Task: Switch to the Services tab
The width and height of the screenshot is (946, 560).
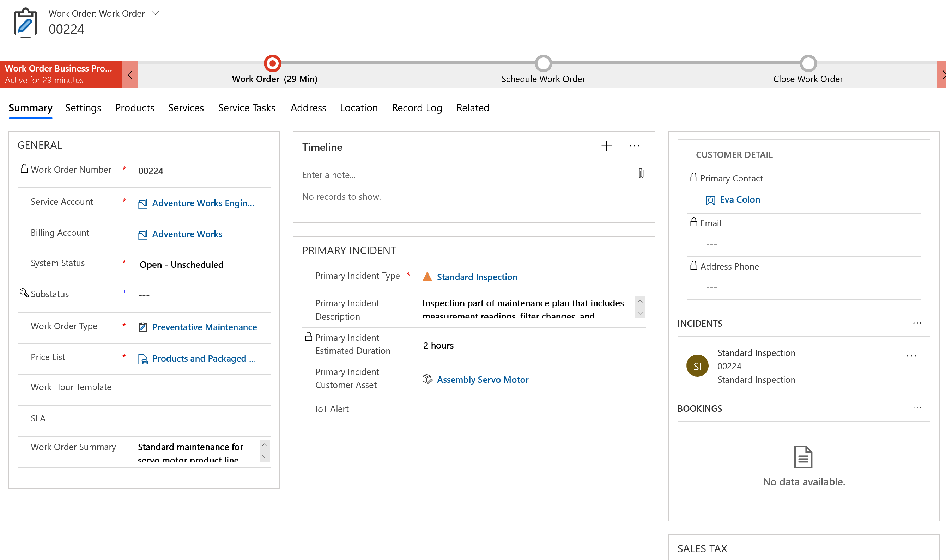Action: 186,107
